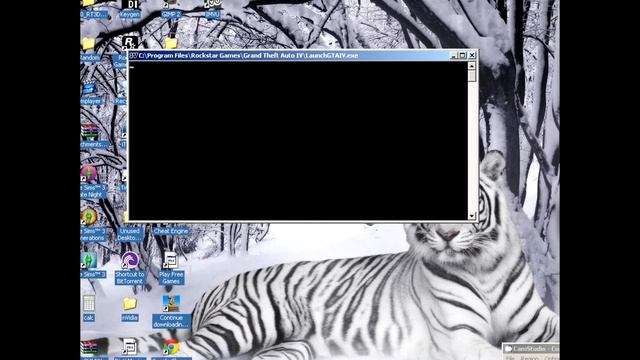The height and width of the screenshot is (360, 640).
Task: Focus the black console output area
Action: (298, 141)
